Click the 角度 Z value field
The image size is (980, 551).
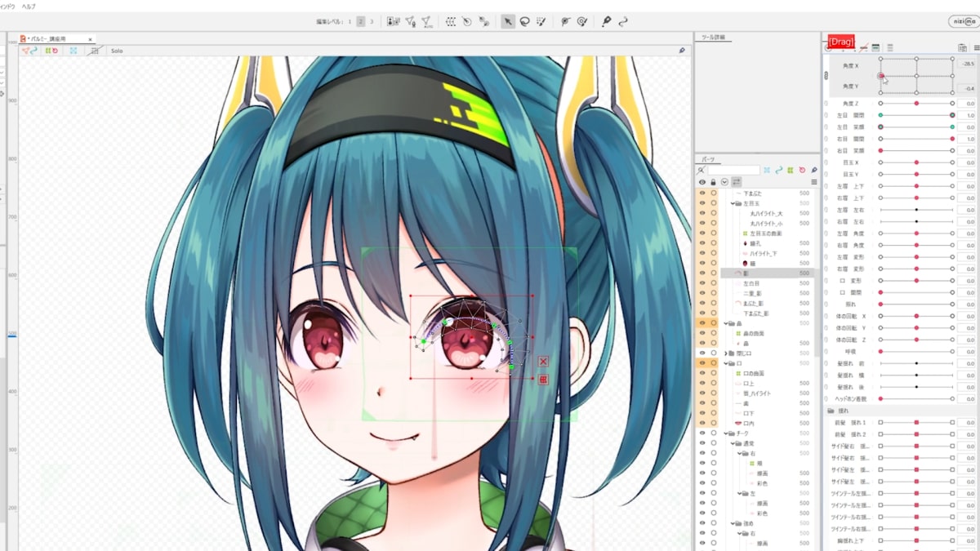tap(968, 104)
